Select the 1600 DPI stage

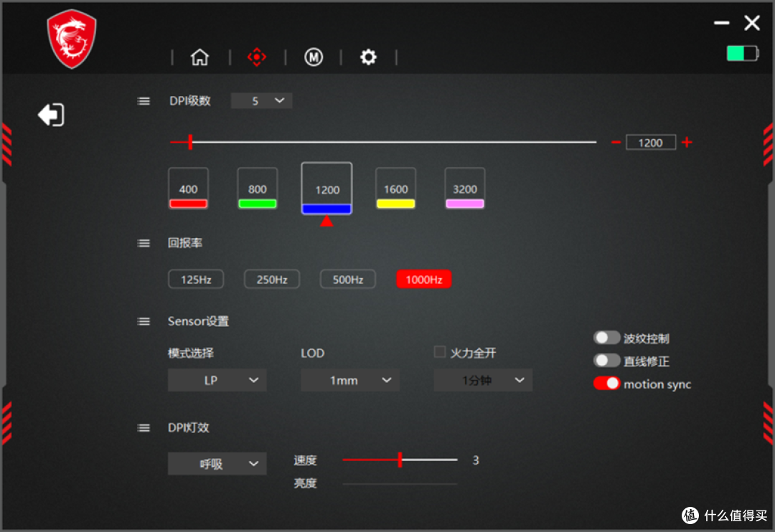(x=396, y=188)
